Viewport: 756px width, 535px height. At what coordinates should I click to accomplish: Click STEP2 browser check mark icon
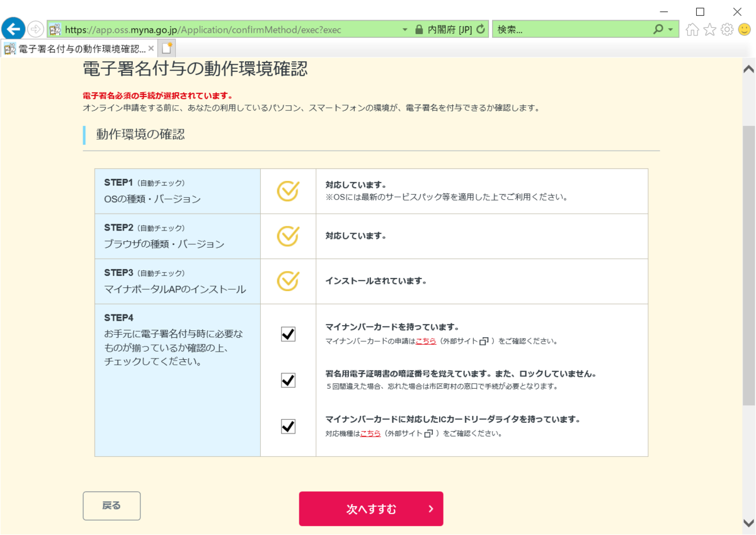click(x=288, y=236)
